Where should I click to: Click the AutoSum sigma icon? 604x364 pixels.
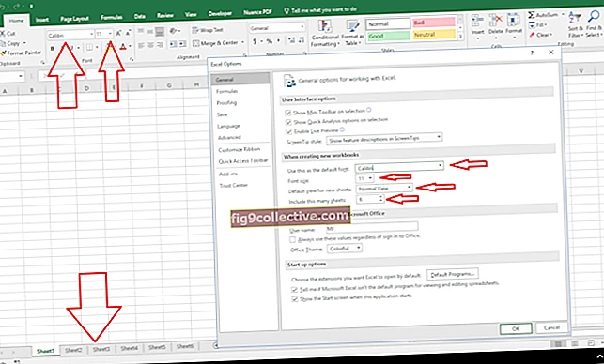[x=532, y=15]
